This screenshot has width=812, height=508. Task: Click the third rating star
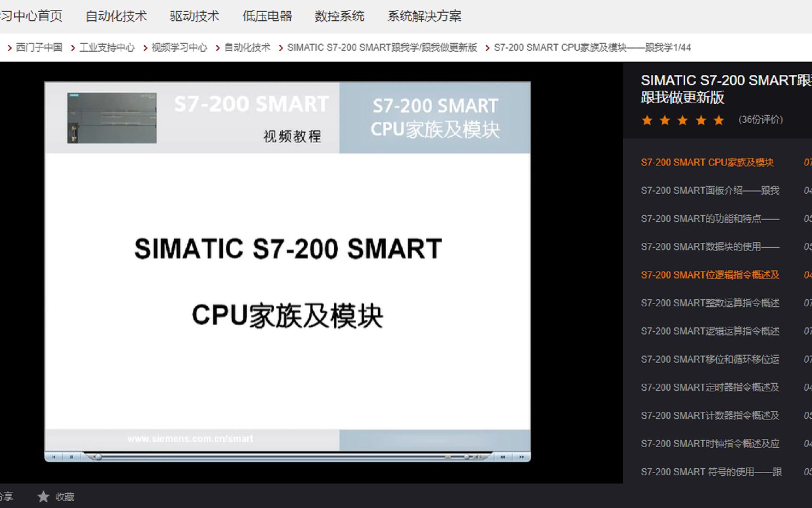click(x=683, y=120)
